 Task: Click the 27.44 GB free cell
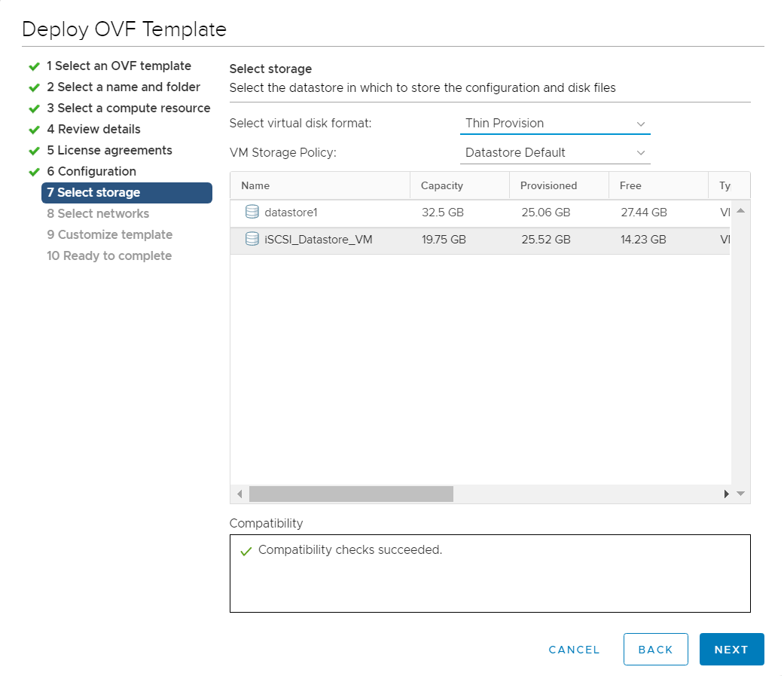pyautogui.click(x=643, y=213)
